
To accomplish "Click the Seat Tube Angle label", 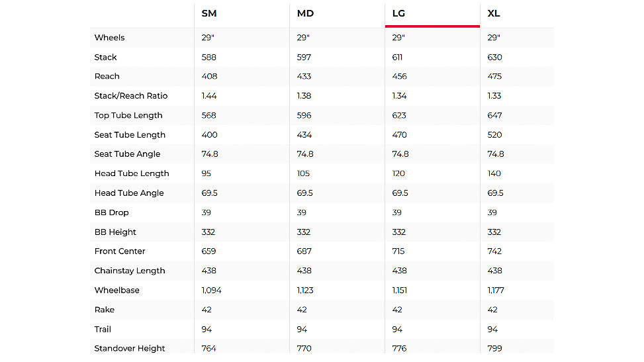I will coord(127,154).
